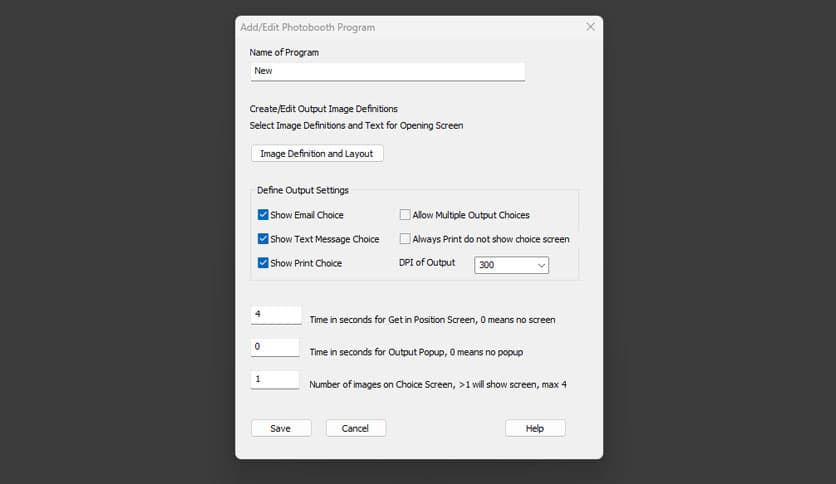Close the Add/Edit Photobooth Program dialog
Screen dimensions: 836x484
pyautogui.click(x=590, y=27)
